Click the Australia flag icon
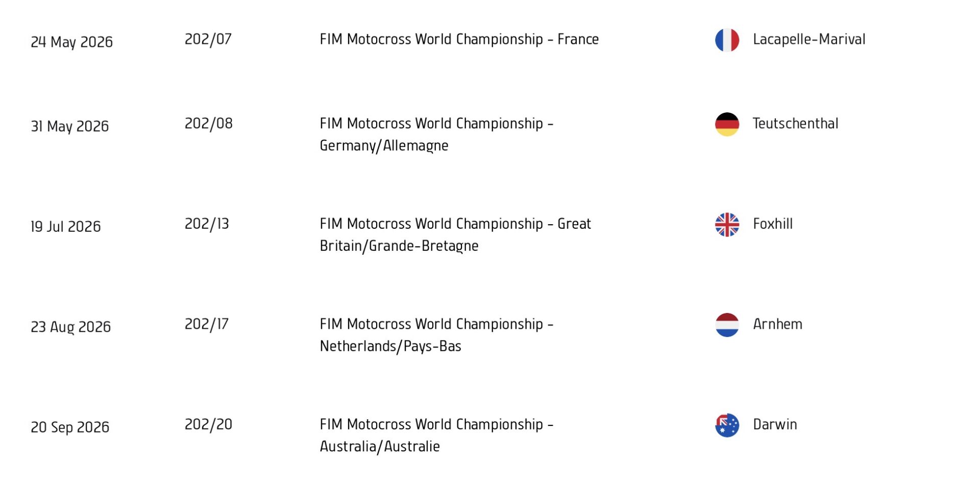 tap(727, 425)
